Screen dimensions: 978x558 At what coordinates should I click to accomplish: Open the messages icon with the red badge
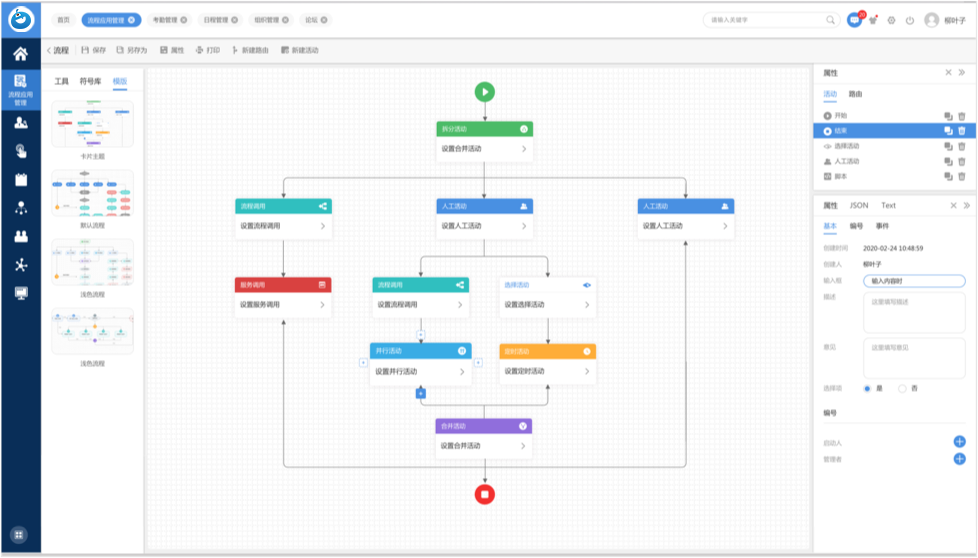tap(854, 20)
